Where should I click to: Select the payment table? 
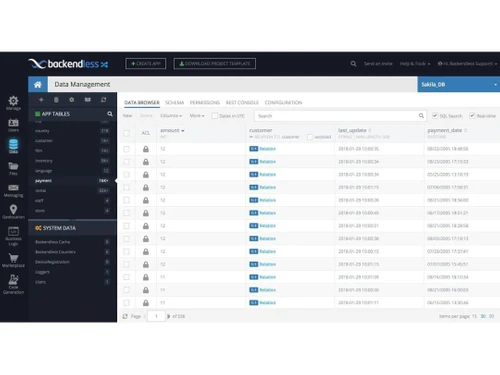coord(72,181)
